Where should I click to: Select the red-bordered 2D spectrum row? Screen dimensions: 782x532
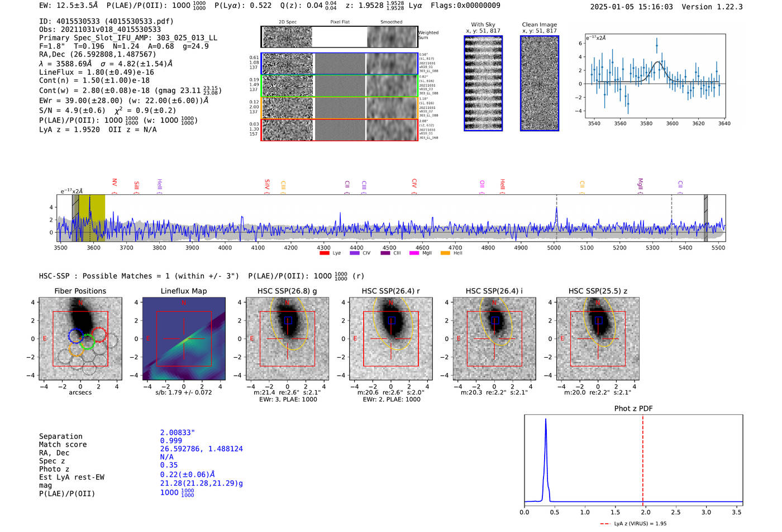point(340,130)
